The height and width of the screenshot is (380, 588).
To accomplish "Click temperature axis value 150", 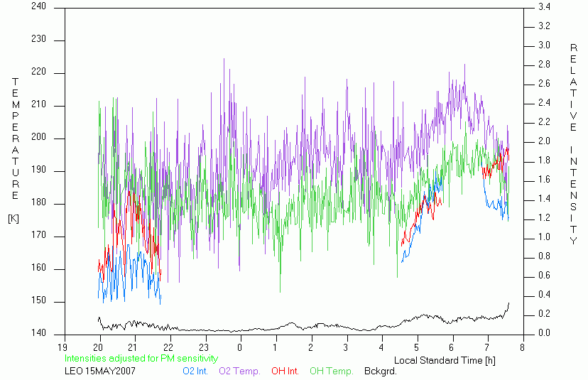I will tap(38, 300).
